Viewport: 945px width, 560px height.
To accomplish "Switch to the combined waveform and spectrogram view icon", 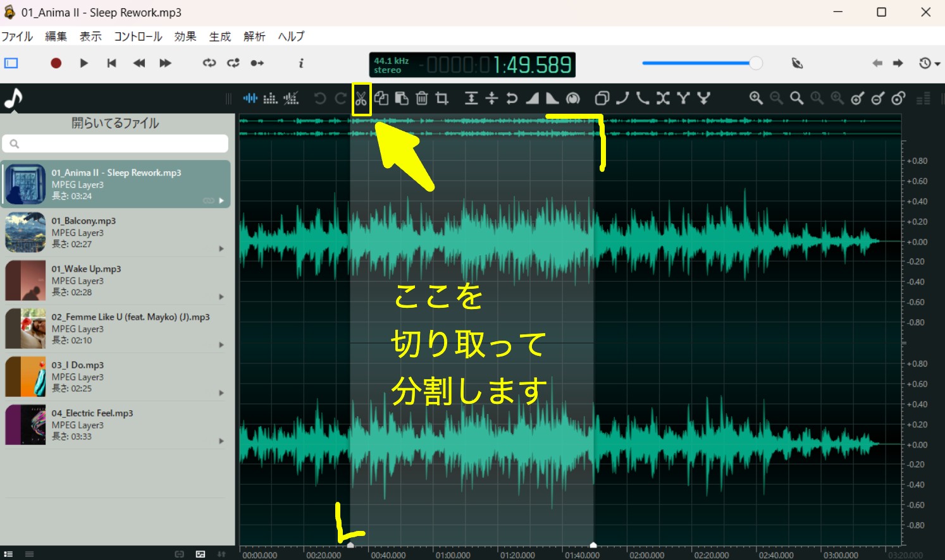I will [x=291, y=98].
